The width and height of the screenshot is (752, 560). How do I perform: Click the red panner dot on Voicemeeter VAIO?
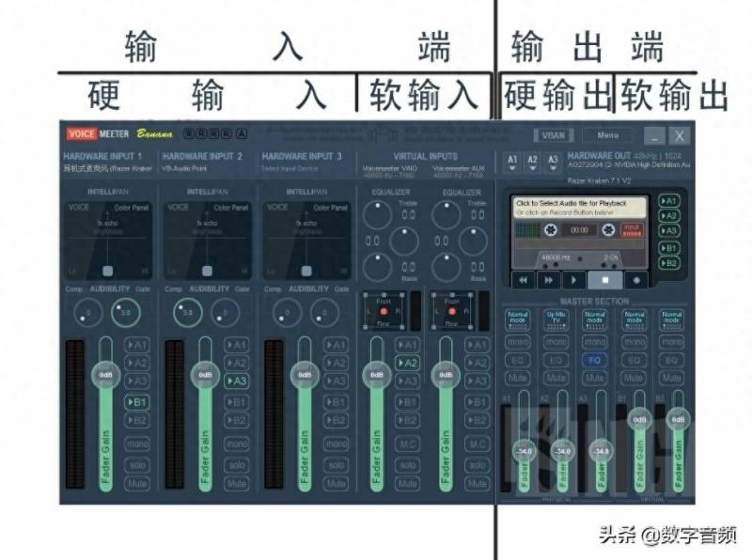click(384, 312)
